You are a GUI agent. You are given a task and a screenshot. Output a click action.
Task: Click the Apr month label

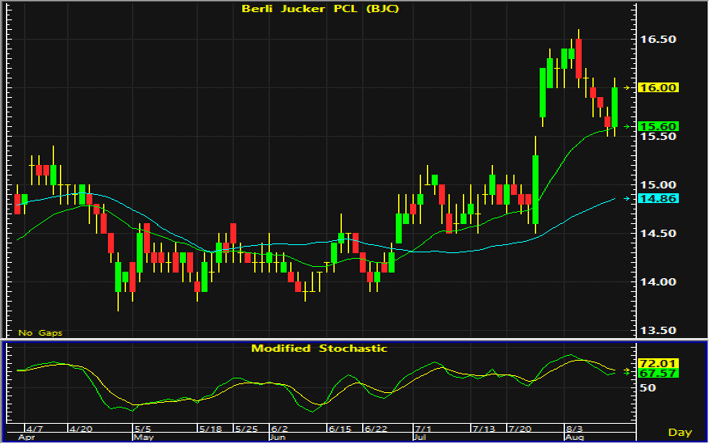[26, 438]
